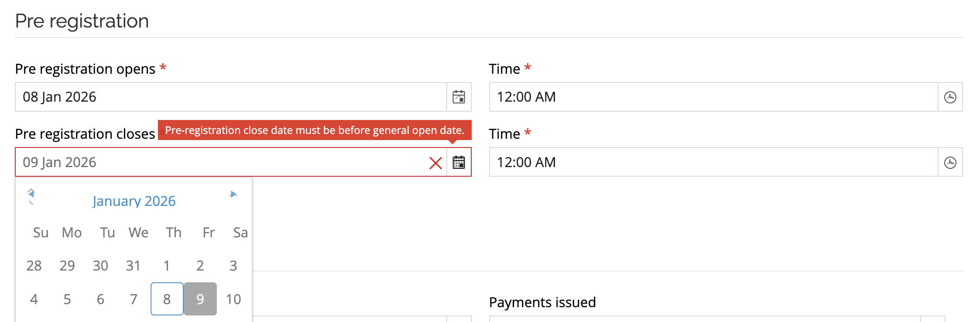
Task: Select January 1 in the calendar
Action: pyautogui.click(x=167, y=265)
